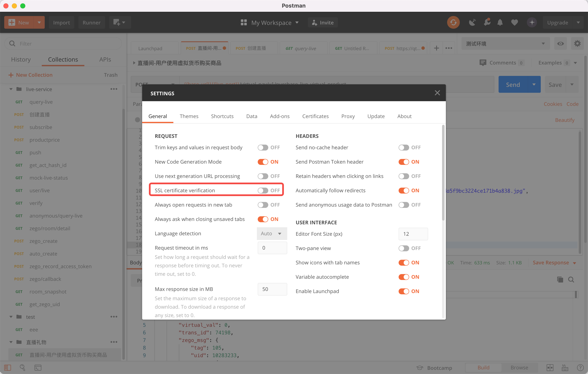Open the notifications bell icon

pyautogui.click(x=500, y=23)
